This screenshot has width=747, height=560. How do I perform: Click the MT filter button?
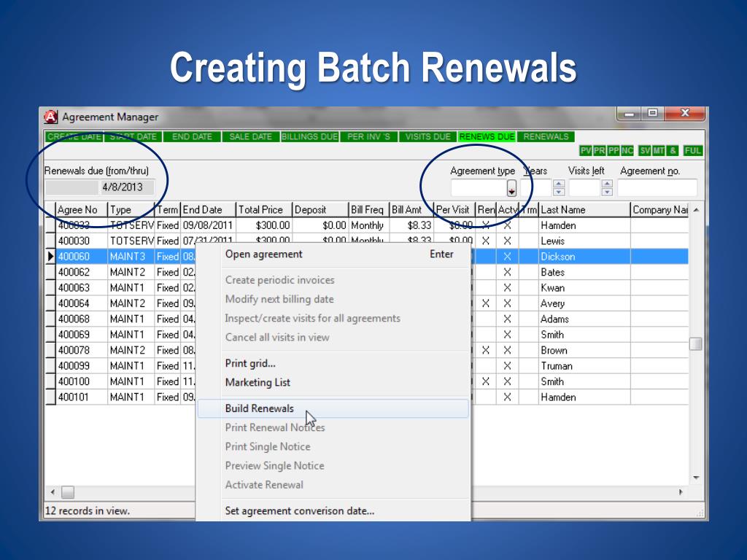[659, 151]
